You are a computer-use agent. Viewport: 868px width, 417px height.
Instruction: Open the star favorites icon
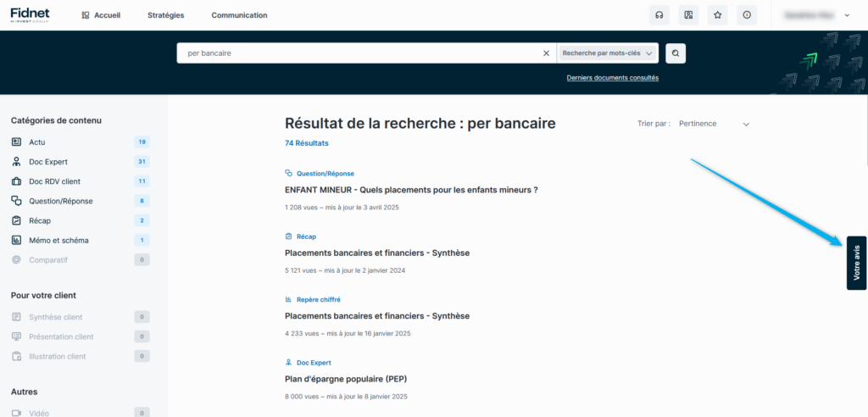click(x=717, y=15)
